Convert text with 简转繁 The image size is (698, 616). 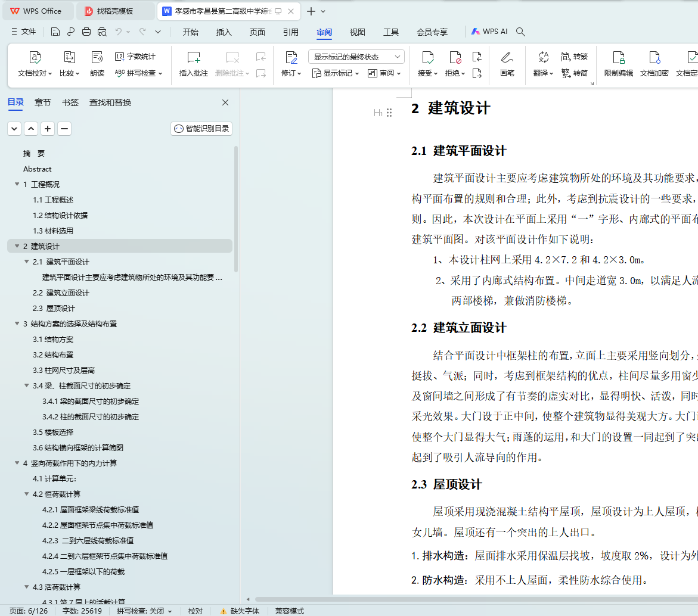pyautogui.click(x=574, y=57)
